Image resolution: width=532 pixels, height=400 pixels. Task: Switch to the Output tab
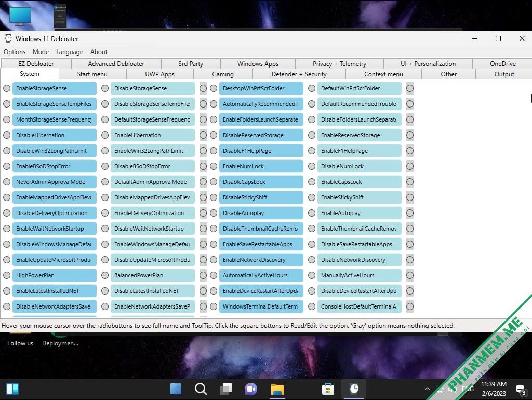(x=504, y=74)
